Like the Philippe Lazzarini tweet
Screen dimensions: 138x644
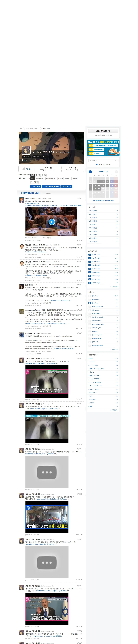click(82, 354)
